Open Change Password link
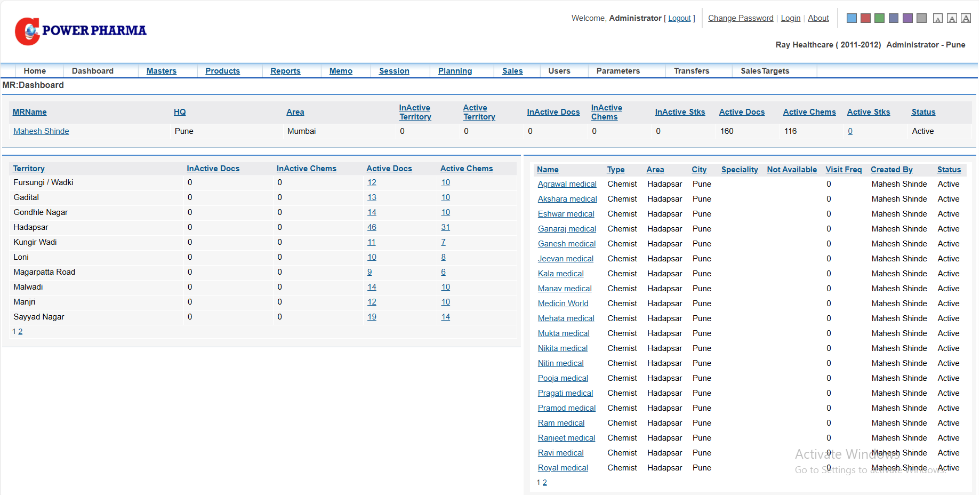Image resolution: width=980 pixels, height=495 pixels. coord(740,18)
